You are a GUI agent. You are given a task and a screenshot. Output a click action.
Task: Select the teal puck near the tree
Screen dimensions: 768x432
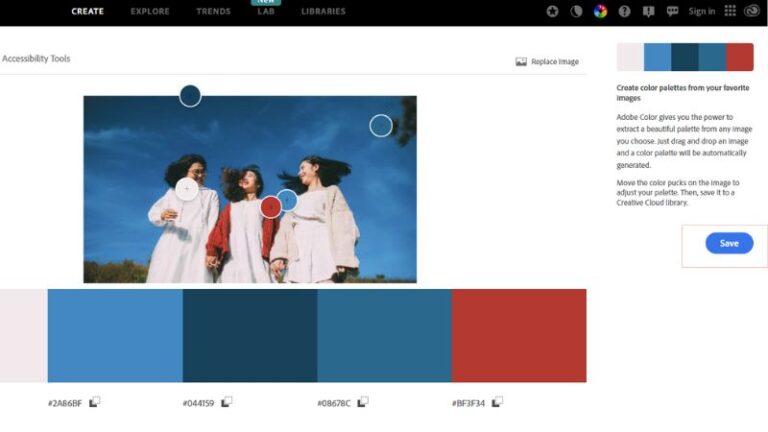tap(381, 126)
